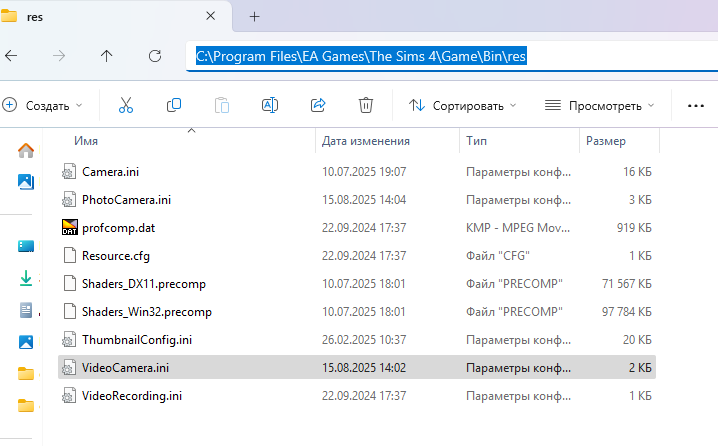
Task: Sort by Дата изменения column header
Action: [365, 141]
